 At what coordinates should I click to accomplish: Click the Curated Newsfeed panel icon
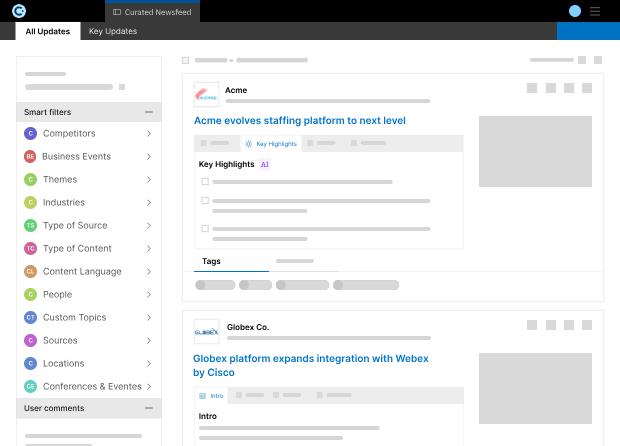117,12
